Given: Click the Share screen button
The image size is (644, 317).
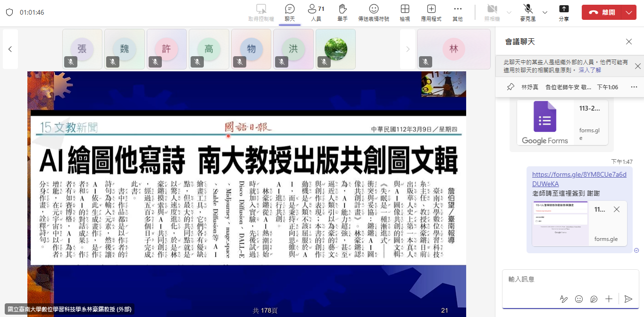Looking at the screenshot, I should coord(564,13).
